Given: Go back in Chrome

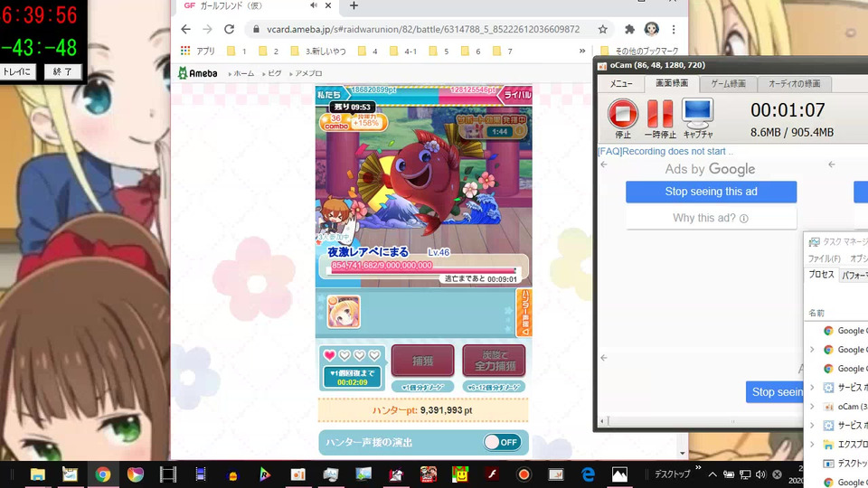Looking at the screenshot, I should pyautogui.click(x=186, y=29).
